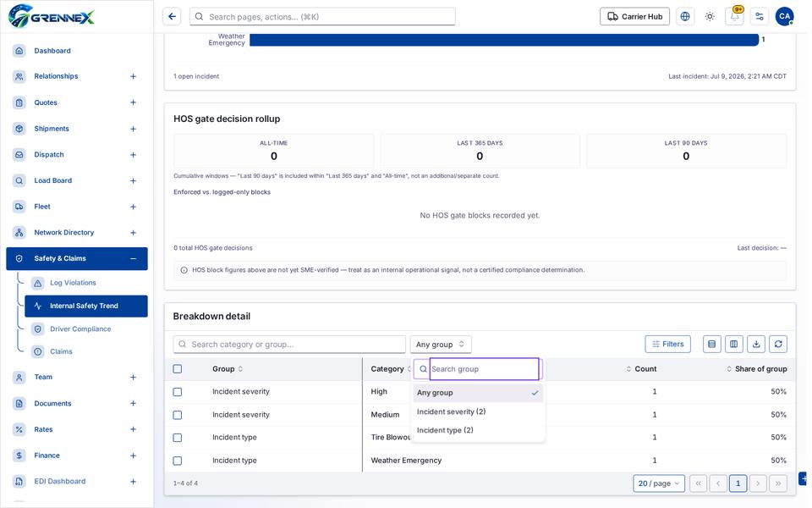Check the Weather Emergency row checkbox
Viewport: 812px width, 508px height.
[x=178, y=461]
